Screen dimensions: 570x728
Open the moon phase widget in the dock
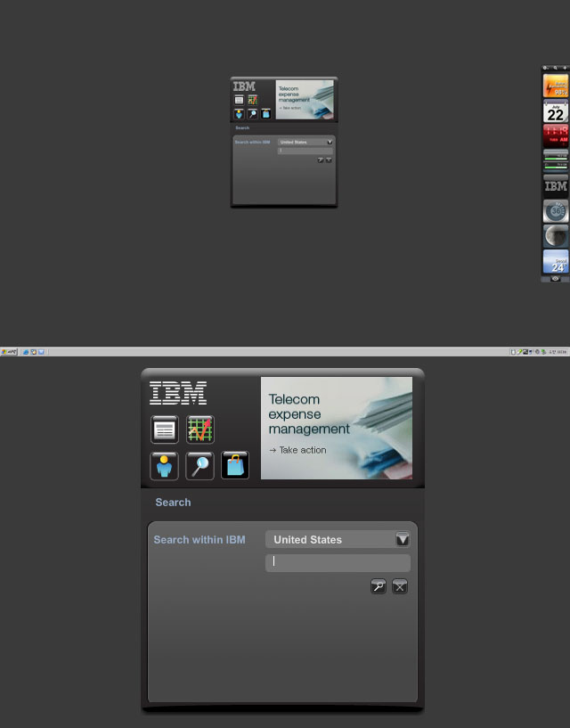tap(556, 236)
